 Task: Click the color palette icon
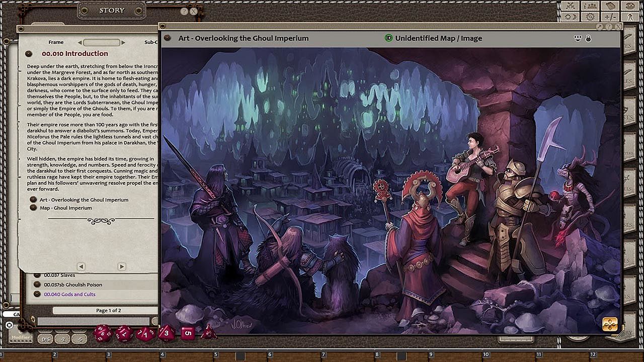click(629, 6)
